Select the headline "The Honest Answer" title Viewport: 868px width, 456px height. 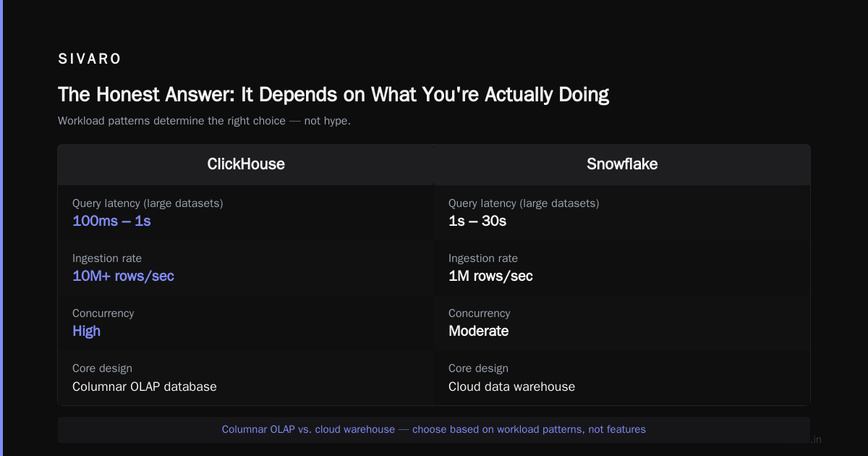[x=333, y=95]
